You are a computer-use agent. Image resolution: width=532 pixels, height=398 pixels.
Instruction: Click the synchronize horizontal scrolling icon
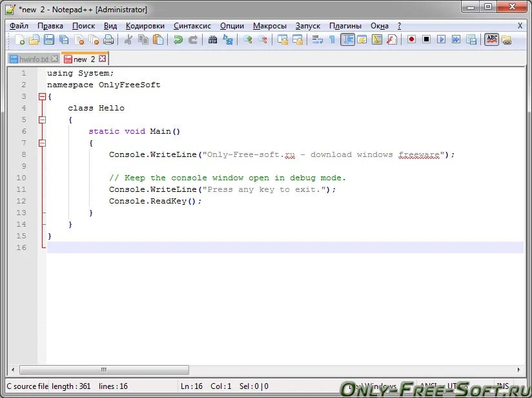click(298, 39)
